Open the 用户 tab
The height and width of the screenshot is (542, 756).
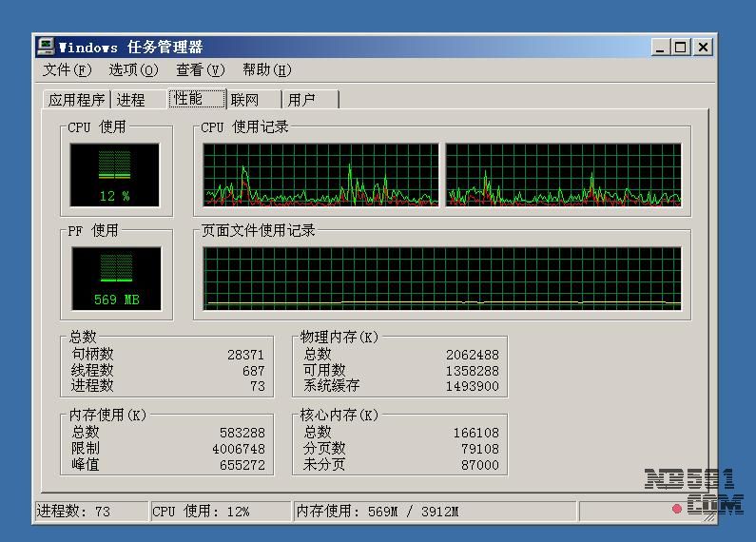pos(301,100)
